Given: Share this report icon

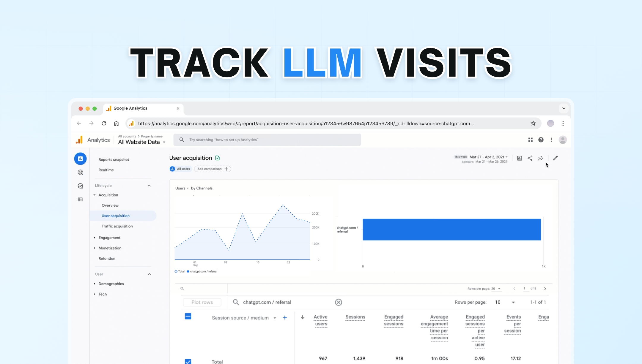Looking at the screenshot, I should tap(530, 158).
